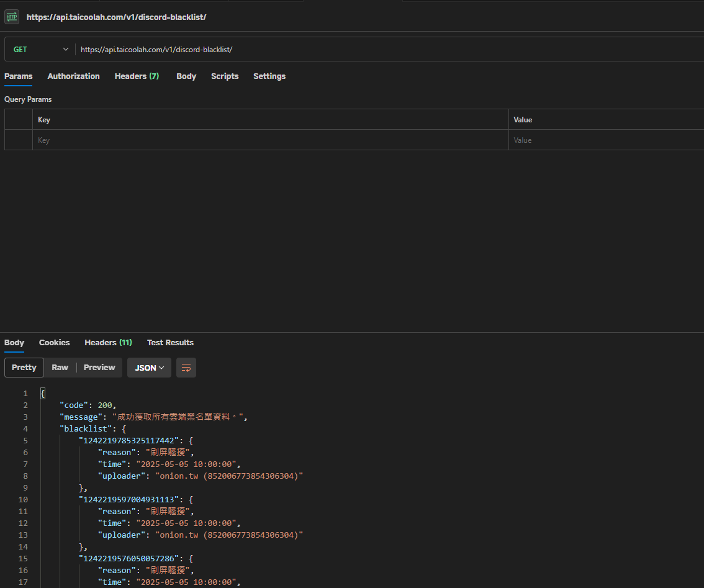Go to the Params tab
This screenshot has width=704, height=588.
(x=18, y=76)
